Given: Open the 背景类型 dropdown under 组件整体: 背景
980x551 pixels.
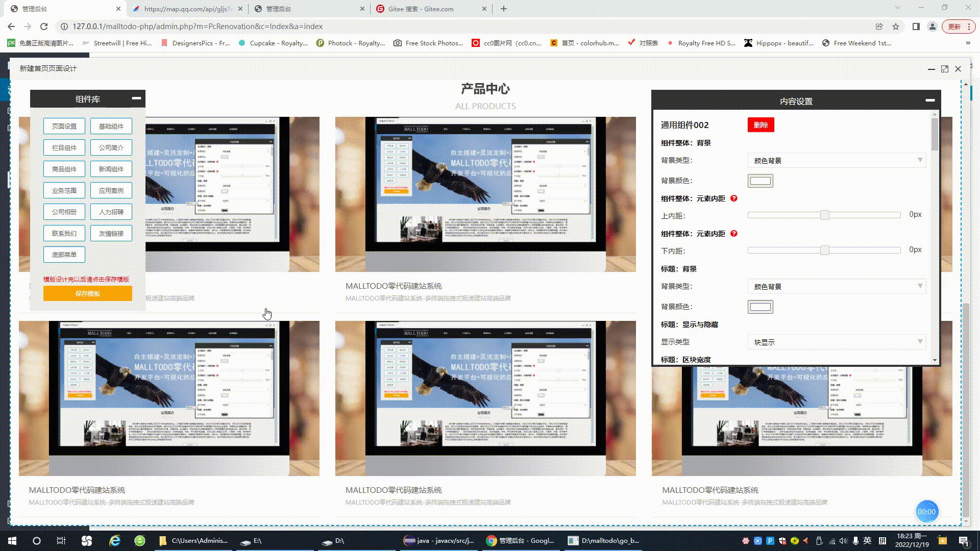Looking at the screenshot, I should coord(837,160).
